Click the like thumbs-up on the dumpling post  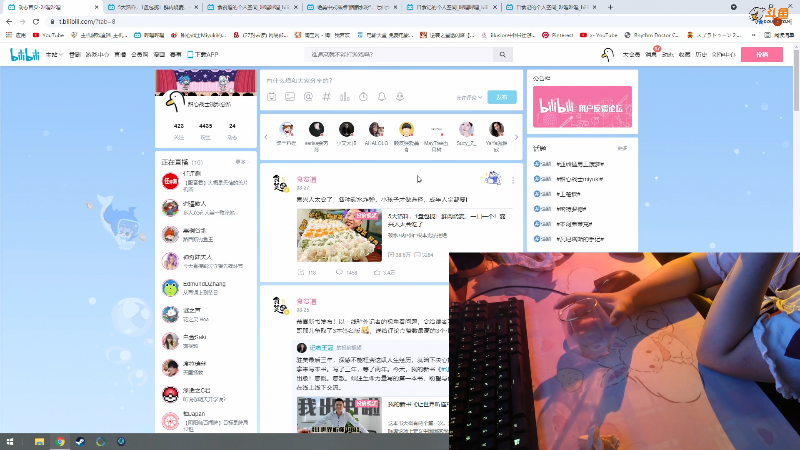click(377, 272)
